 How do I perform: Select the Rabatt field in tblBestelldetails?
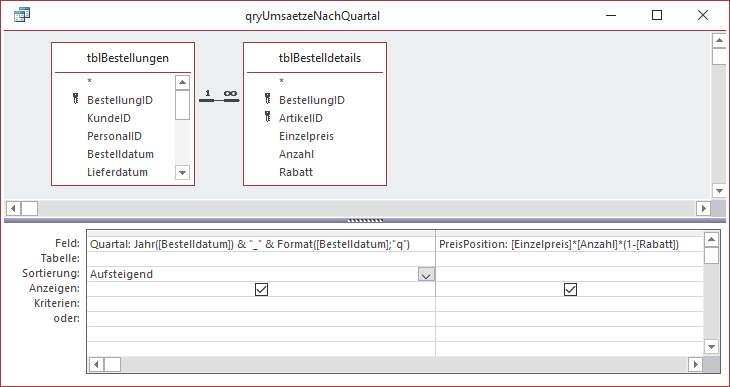pos(296,172)
